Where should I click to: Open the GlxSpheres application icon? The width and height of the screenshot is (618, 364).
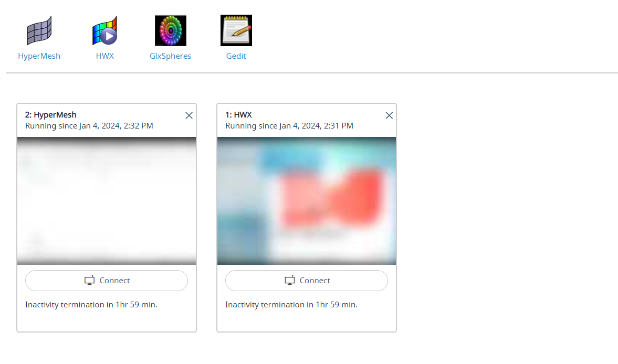click(x=170, y=30)
